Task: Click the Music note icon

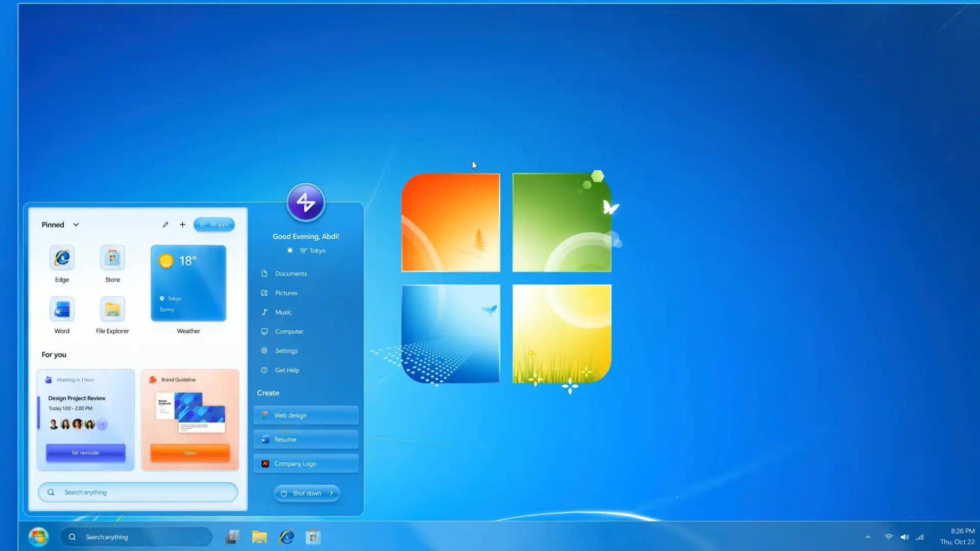Action: [264, 312]
